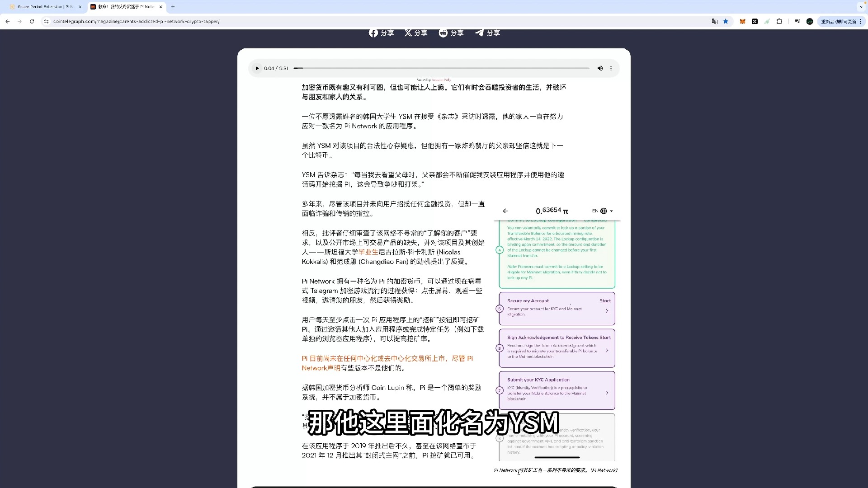Click the audio time 0:04 display
868x488 pixels.
click(269, 68)
